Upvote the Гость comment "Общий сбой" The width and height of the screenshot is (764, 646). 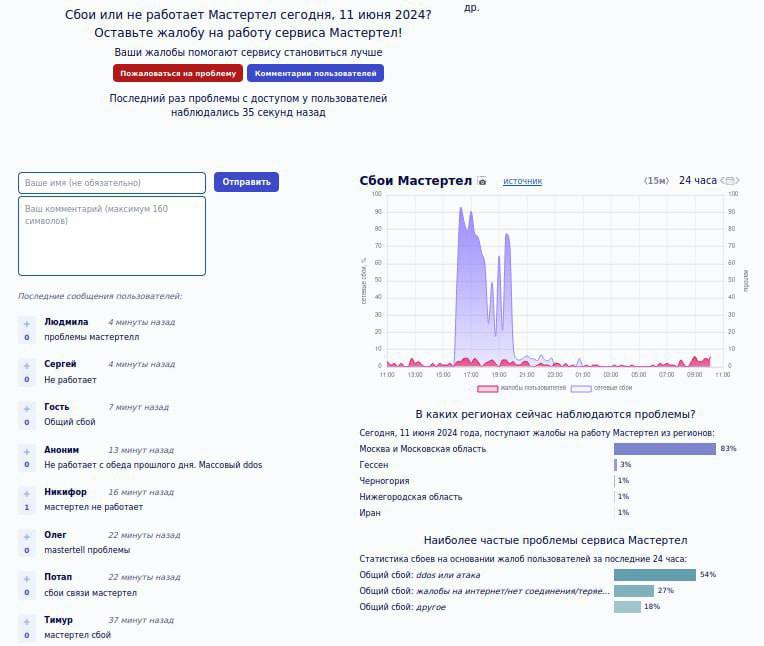point(27,408)
